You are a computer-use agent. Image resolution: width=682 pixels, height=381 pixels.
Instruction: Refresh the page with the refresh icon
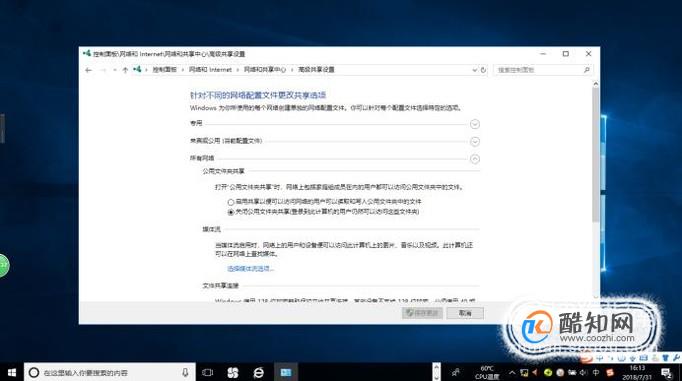tap(483, 70)
